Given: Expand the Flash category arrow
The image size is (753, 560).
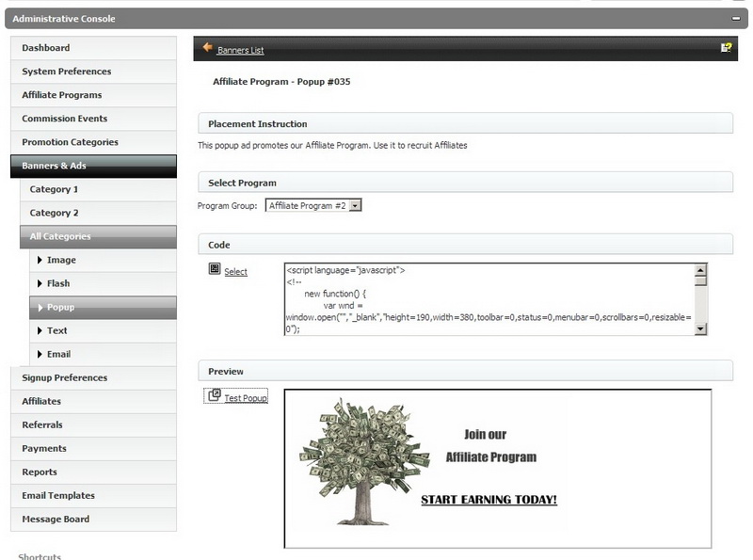Looking at the screenshot, I should [40, 283].
